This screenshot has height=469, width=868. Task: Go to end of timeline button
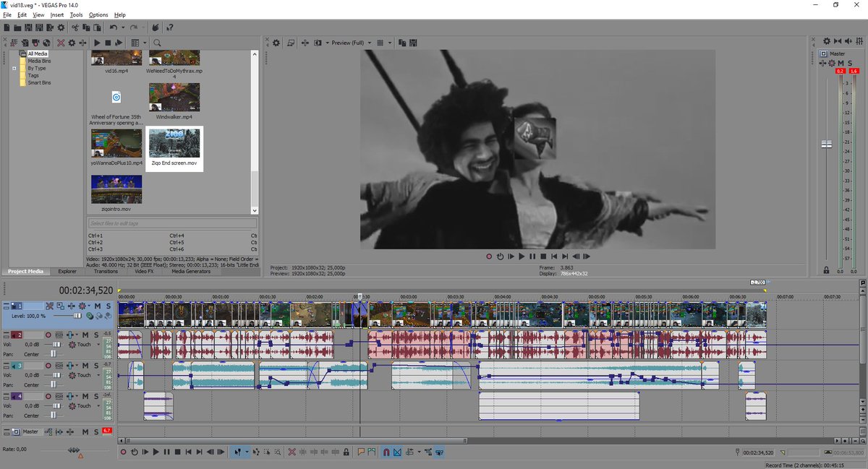(200, 452)
